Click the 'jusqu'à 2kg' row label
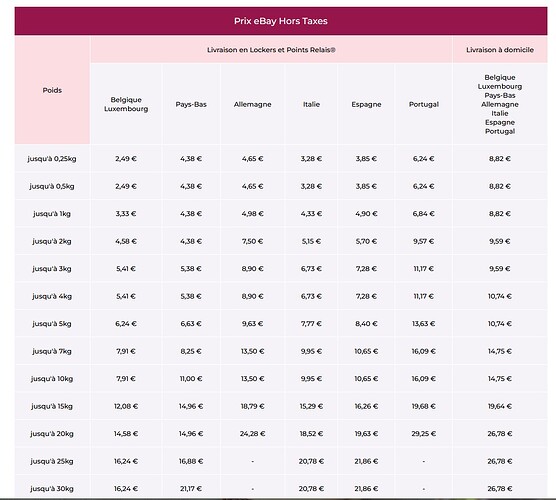 tap(52, 241)
